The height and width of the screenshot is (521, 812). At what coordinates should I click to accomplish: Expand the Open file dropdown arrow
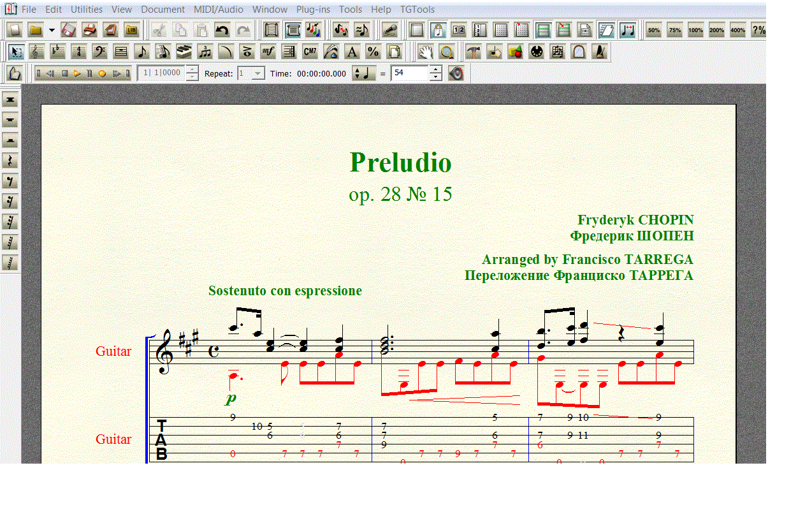[x=52, y=30]
